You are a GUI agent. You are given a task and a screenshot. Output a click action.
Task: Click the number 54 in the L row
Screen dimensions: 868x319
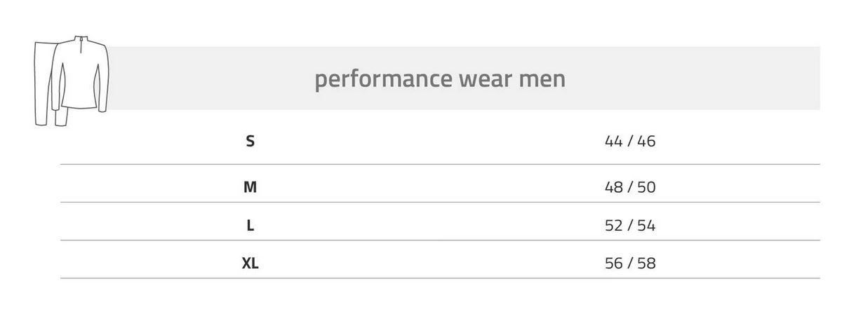[646, 226]
